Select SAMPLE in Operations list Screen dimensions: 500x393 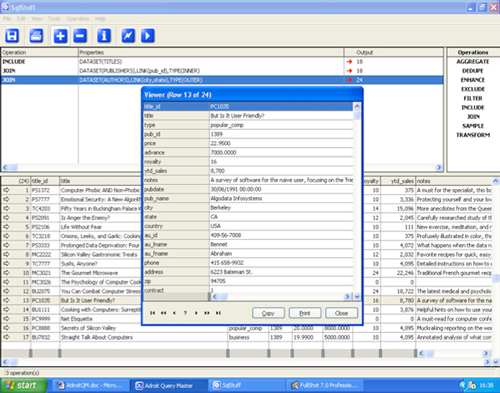tap(473, 126)
